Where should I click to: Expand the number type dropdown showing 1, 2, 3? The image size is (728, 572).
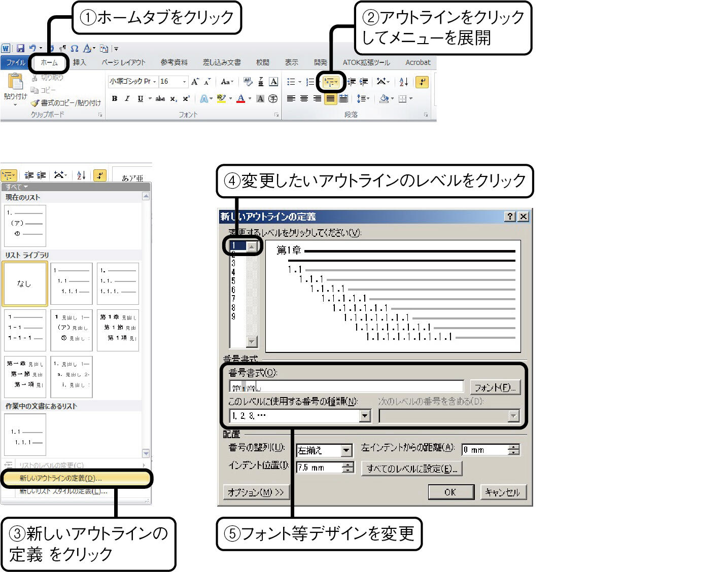click(x=365, y=416)
